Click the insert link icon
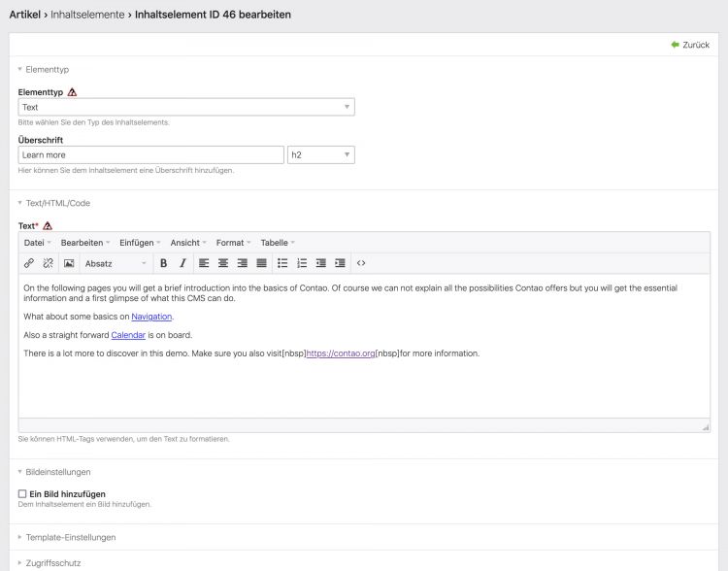 (29, 263)
